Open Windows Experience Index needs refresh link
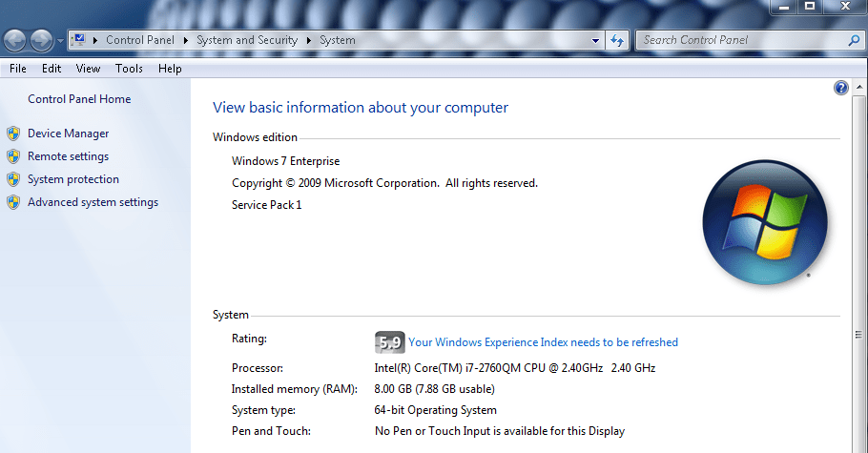868x453 pixels. pyautogui.click(x=543, y=342)
